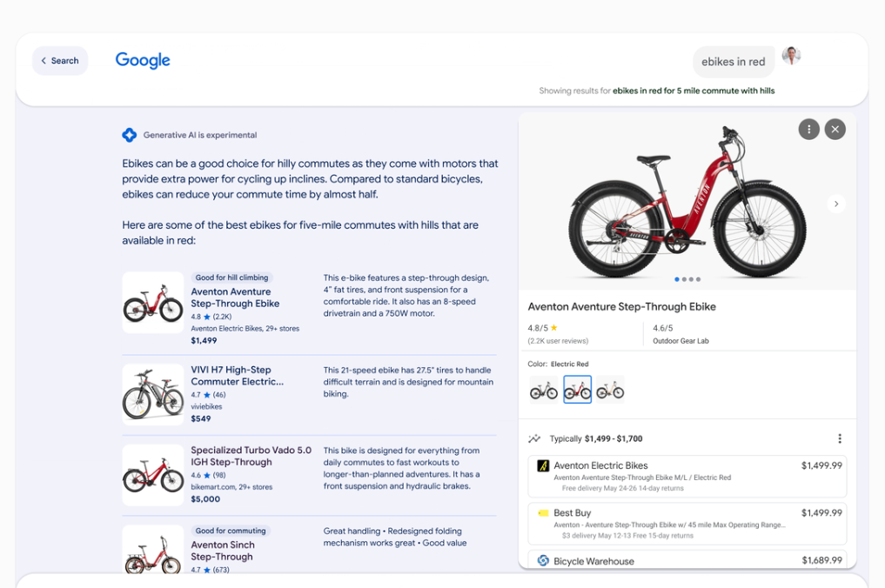
Task: Open the VIVI H7 High-Step Commuter listing
Action: (x=237, y=376)
